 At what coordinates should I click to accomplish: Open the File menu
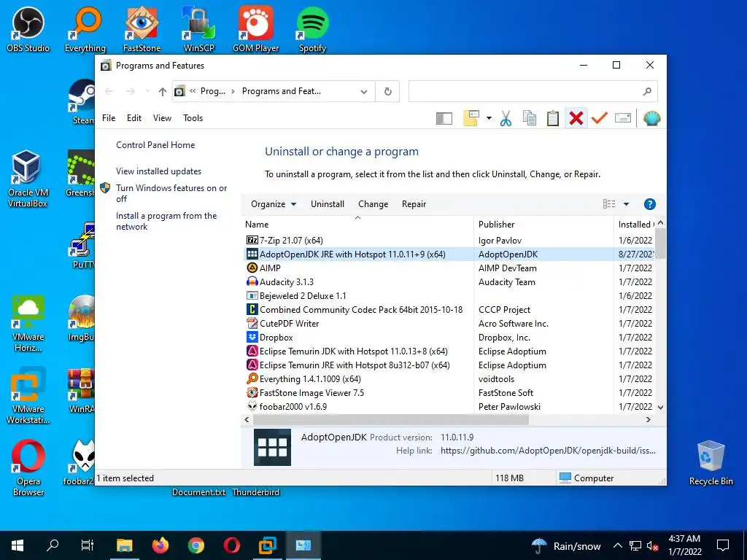pos(109,118)
